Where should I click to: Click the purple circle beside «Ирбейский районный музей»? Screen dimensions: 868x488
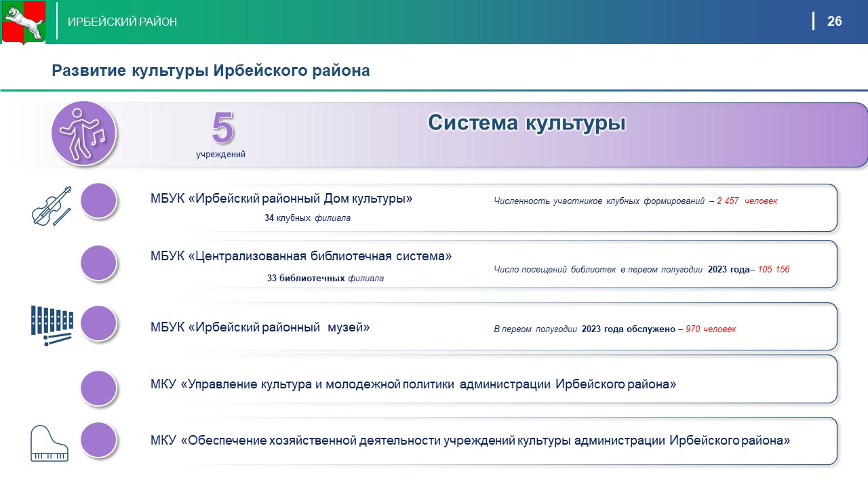(x=99, y=323)
